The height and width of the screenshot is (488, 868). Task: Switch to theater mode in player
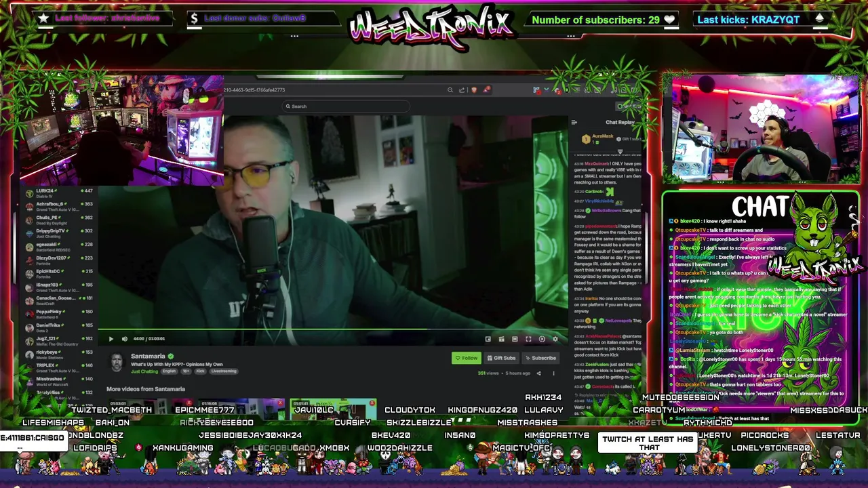coord(515,339)
